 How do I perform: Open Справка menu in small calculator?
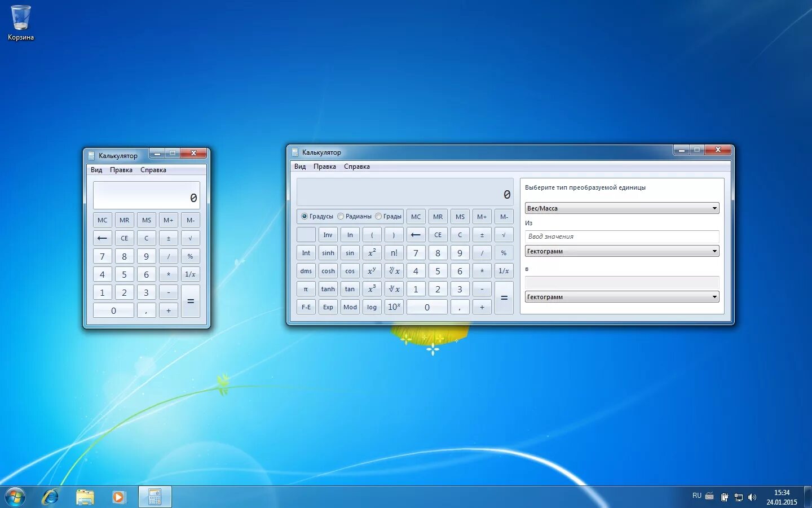tap(153, 170)
